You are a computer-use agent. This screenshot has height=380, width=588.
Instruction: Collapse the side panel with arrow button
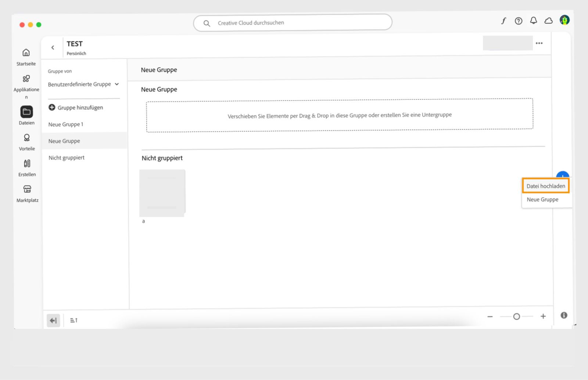pos(54,320)
